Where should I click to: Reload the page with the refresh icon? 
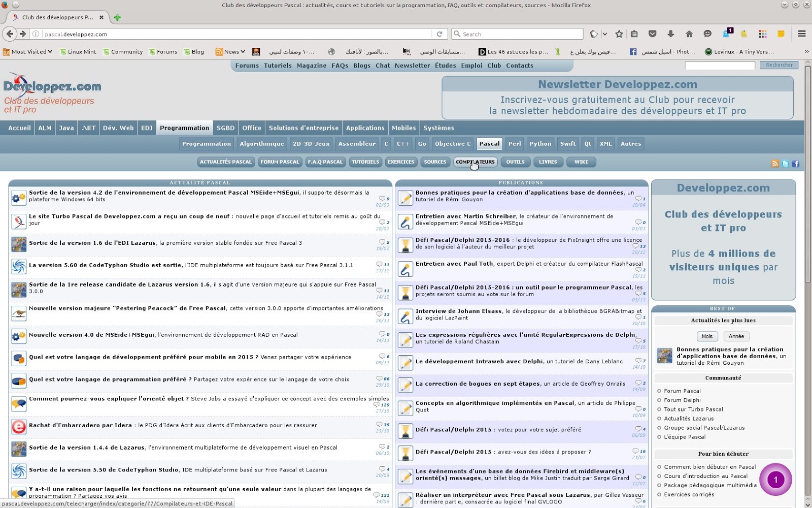[x=439, y=34]
